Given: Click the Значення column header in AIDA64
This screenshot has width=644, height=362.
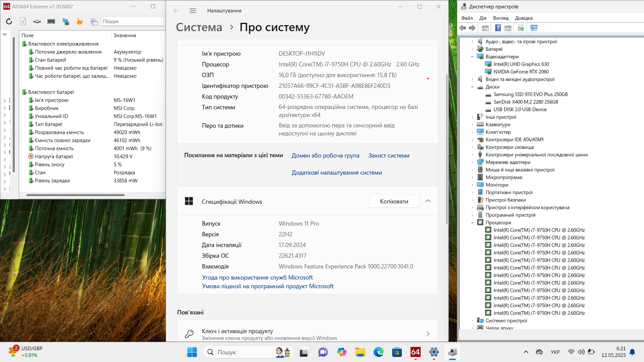Looking at the screenshot, I should coord(138,35).
